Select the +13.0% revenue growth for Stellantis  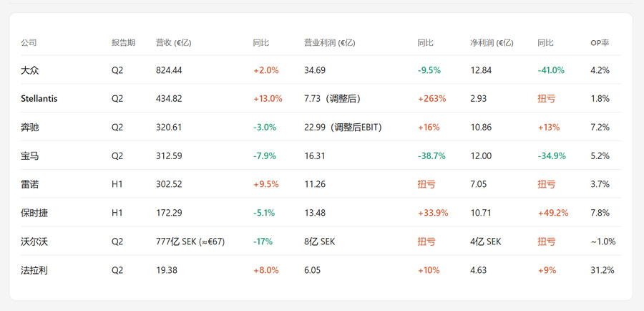tap(268, 99)
